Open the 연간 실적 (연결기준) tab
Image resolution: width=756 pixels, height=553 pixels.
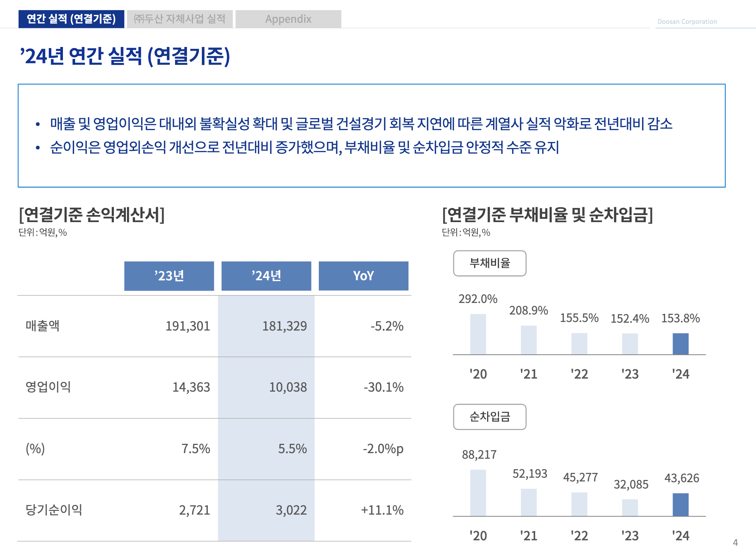pyautogui.click(x=71, y=19)
